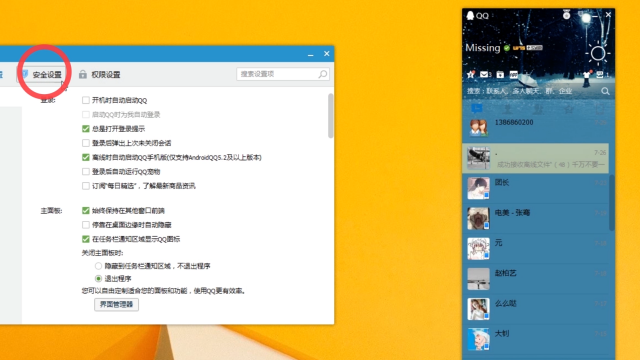Viewport: 640px width, 360px height.
Task: Switch to conversations tab in QQ panel
Action: coord(476,109)
